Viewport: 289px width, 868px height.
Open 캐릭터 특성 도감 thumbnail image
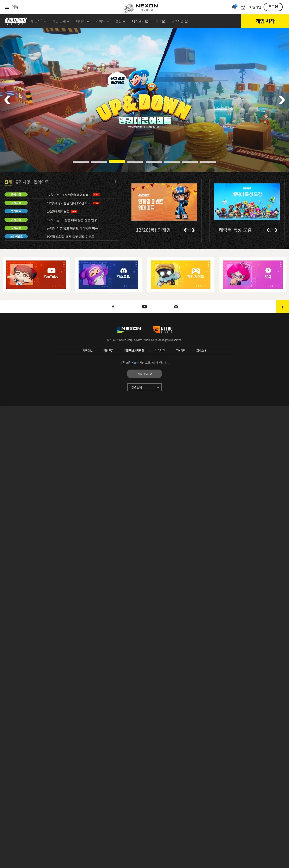(x=247, y=202)
